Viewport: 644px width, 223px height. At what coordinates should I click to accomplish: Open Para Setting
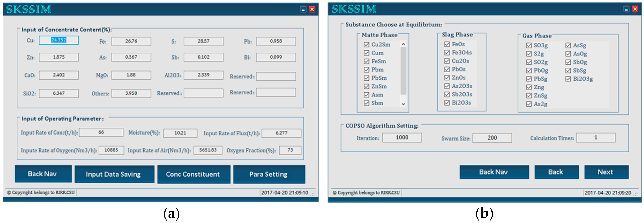pos(269,174)
